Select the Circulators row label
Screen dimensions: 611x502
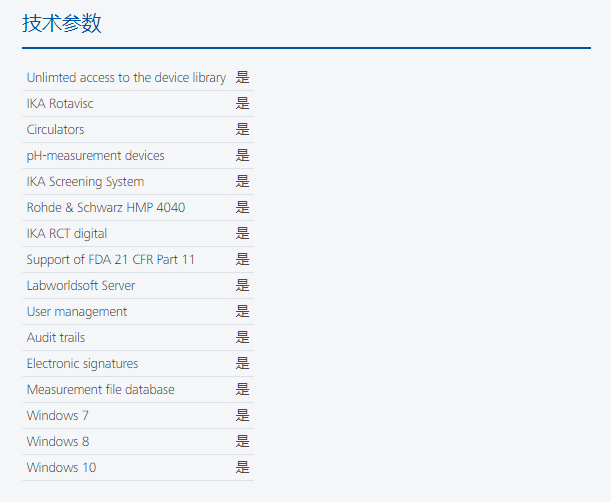coord(55,130)
